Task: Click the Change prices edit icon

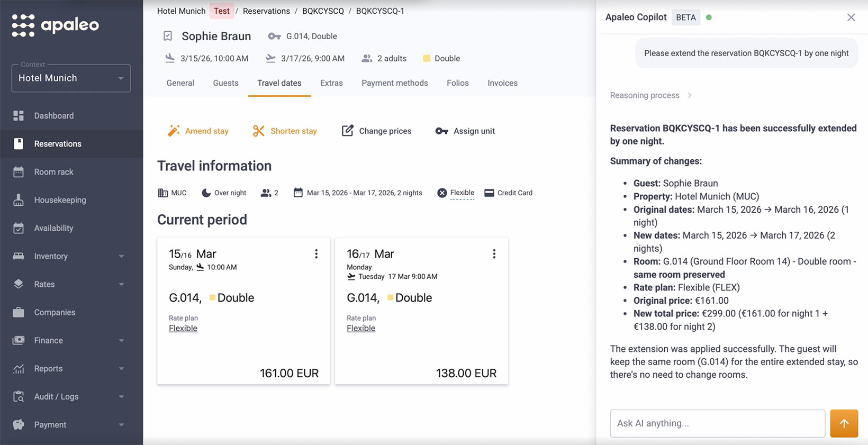Action: click(x=347, y=131)
